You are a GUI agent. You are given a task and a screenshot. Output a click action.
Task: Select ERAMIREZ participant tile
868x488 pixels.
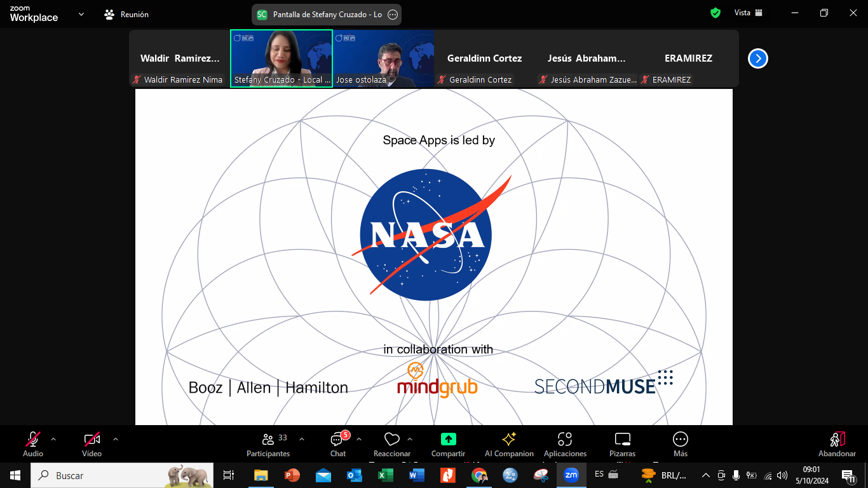click(688, 58)
